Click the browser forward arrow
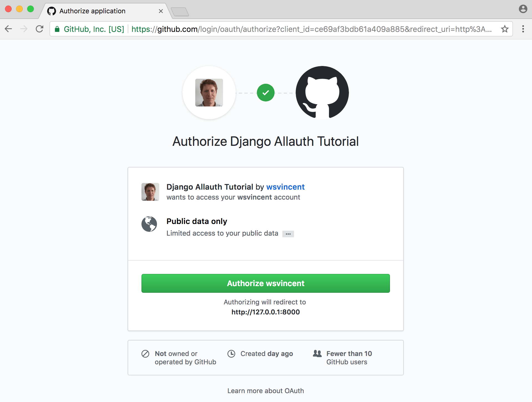 pos(24,29)
